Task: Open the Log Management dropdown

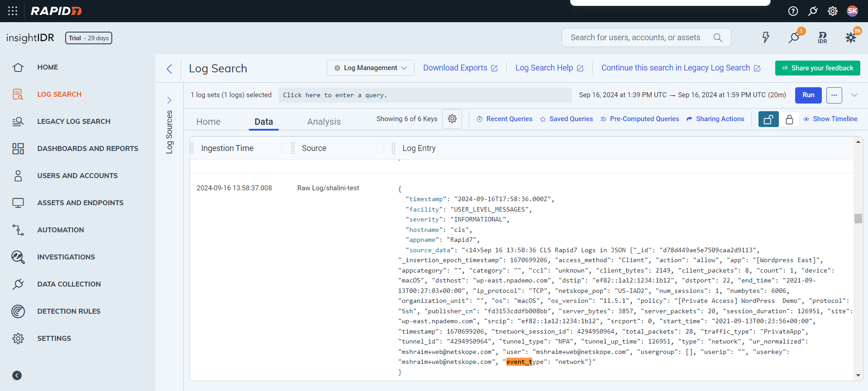Action: [x=371, y=68]
